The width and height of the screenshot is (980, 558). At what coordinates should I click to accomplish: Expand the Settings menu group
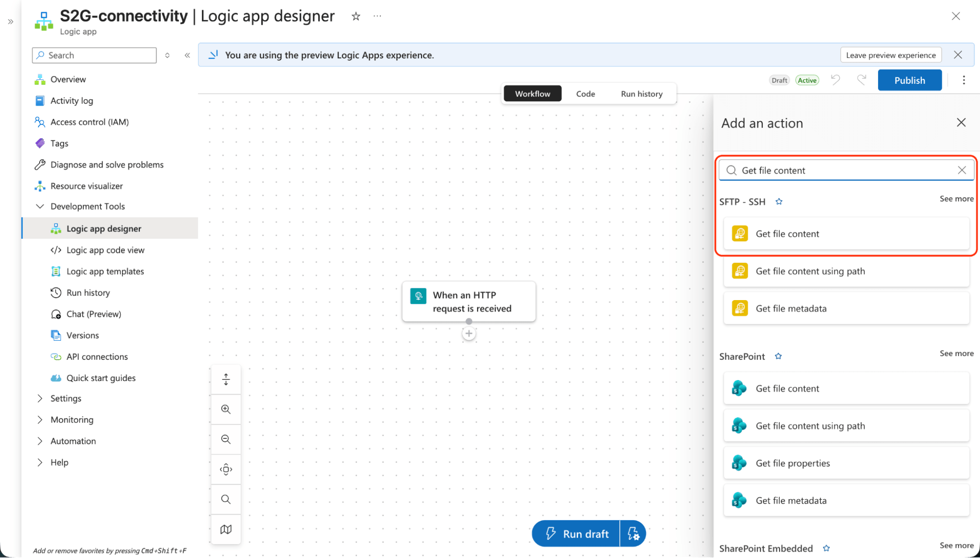click(40, 399)
